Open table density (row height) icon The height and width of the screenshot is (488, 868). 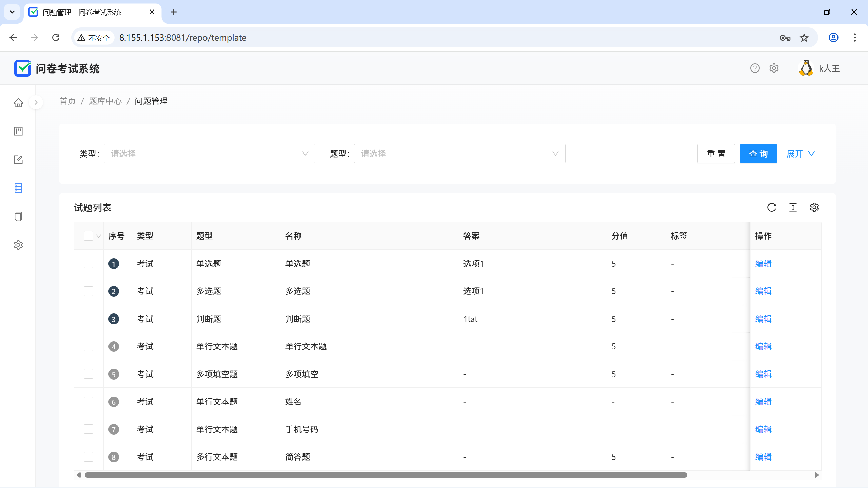click(793, 207)
